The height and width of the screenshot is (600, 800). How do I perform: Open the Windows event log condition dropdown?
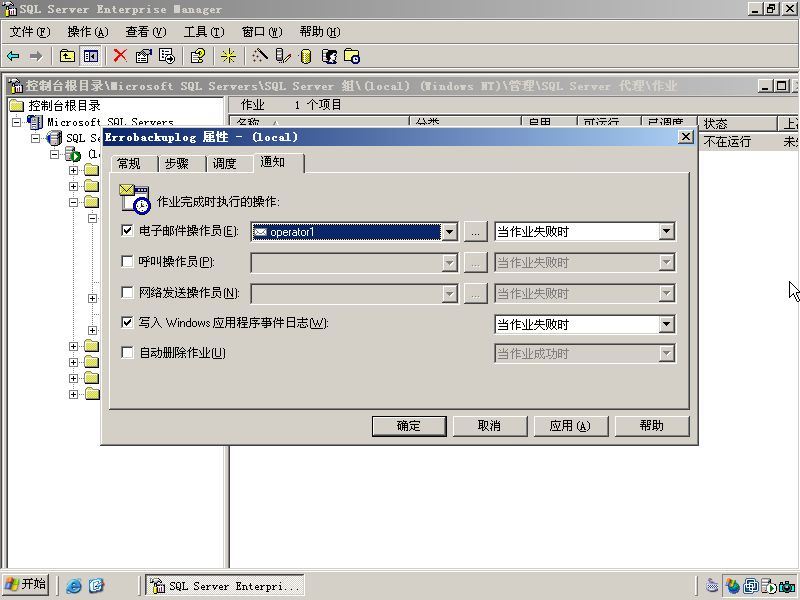666,324
